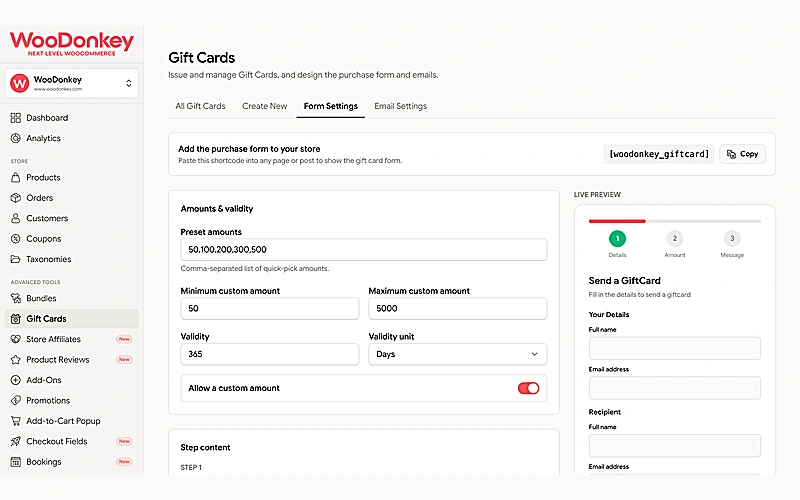800x500 pixels.
Task: Click the Bookings calendar icon
Action: click(x=16, y=462)
